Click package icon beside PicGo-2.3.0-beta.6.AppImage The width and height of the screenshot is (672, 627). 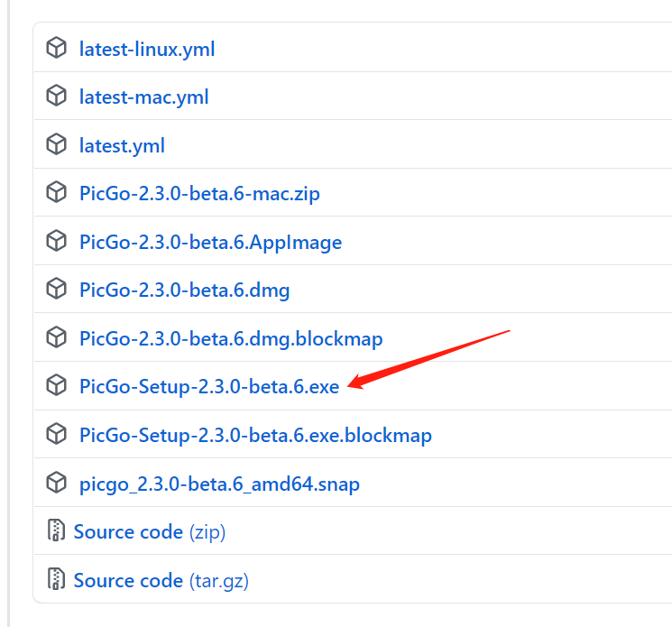click(x=56, y=241)
